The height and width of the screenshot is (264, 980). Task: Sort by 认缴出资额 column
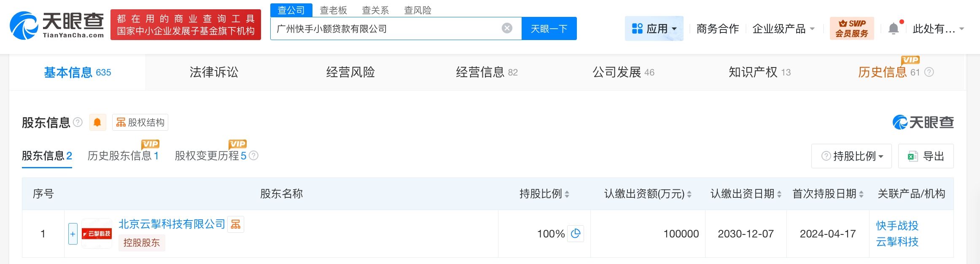click(689, 194)
